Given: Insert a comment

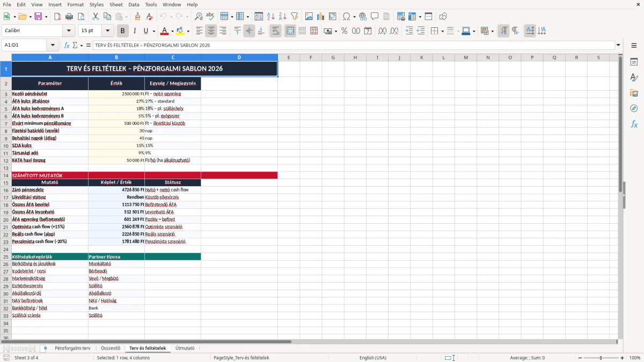Looking at the screenshot, I should click(x=375, y=17).
